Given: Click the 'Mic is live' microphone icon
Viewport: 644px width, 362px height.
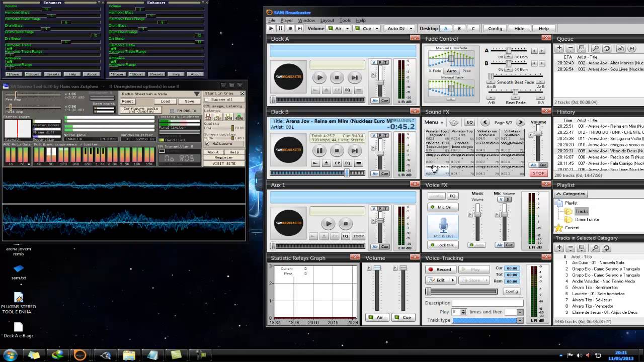Looking at the screenshot, I should [443, 227].
